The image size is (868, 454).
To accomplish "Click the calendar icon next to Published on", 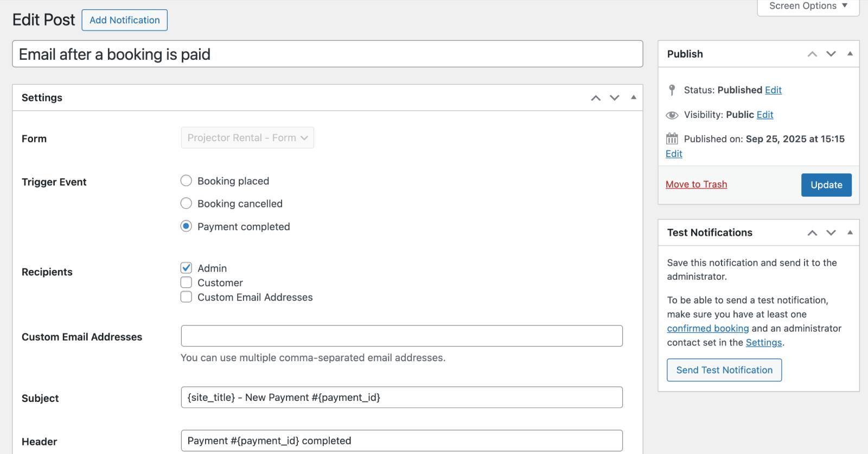I will [x=672, y=139].
